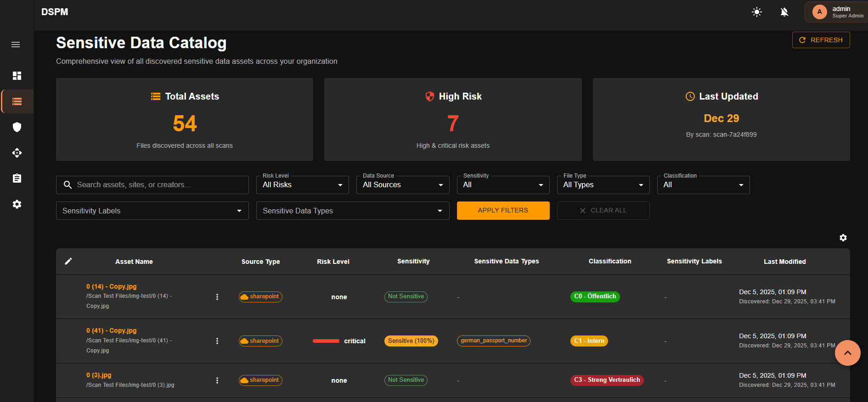
Task: Open the settings gear in sidebar
Action: pyautogui.click(x=17, y=204)
